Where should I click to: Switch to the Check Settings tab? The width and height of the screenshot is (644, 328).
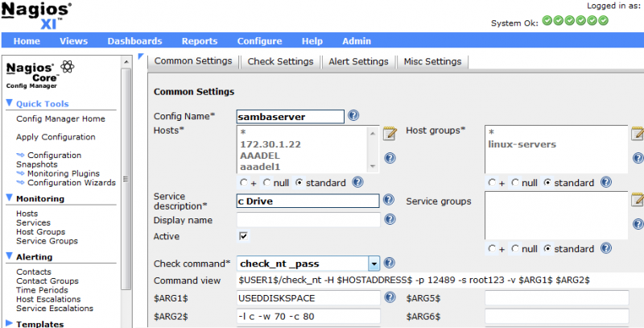(x=280, y=62)
